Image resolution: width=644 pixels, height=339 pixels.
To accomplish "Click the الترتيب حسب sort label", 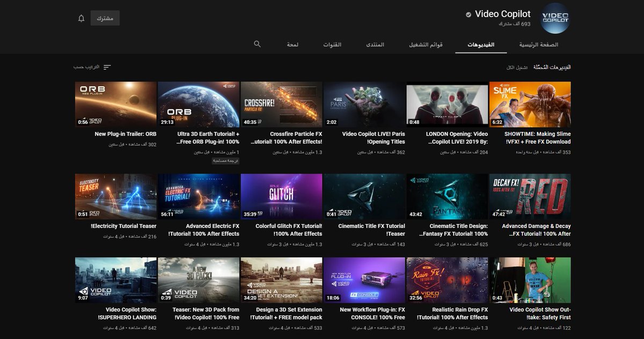I will coord(86,67).
